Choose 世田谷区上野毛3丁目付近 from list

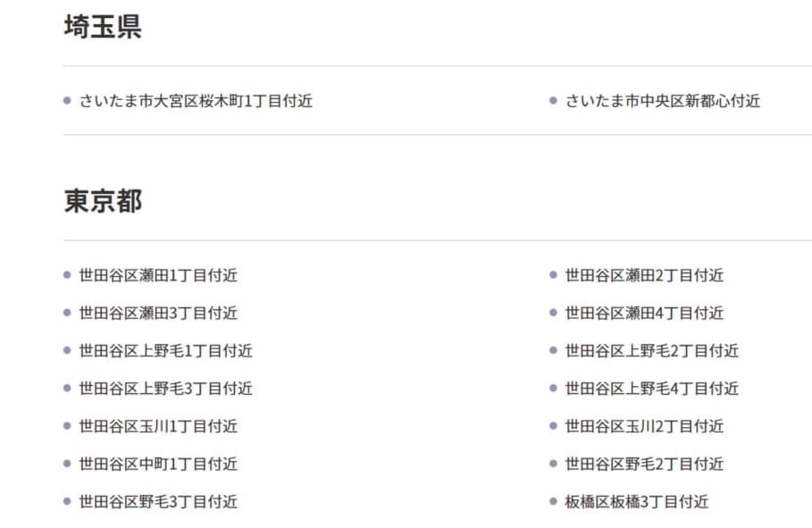click(x=166, y=389)
